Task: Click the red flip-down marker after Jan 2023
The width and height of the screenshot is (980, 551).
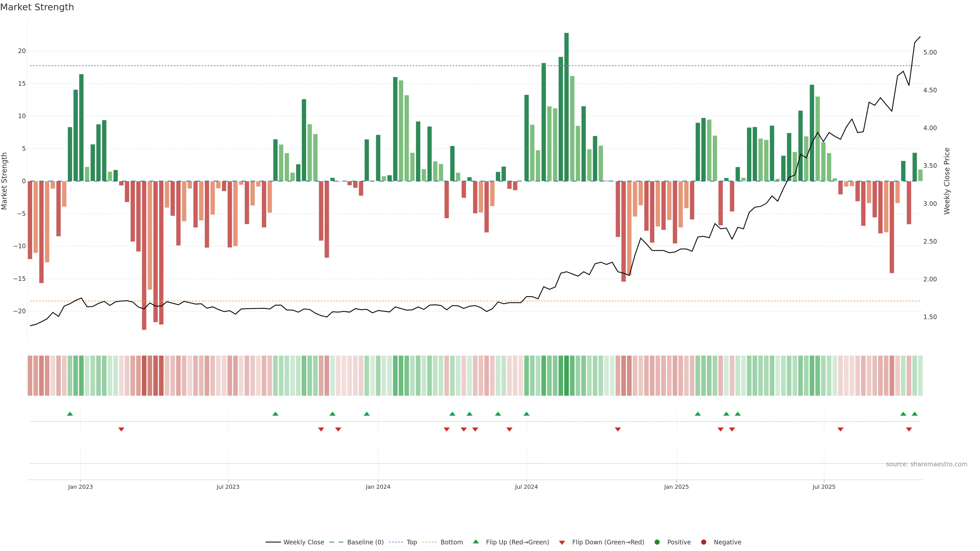Action: coord(121,429)
